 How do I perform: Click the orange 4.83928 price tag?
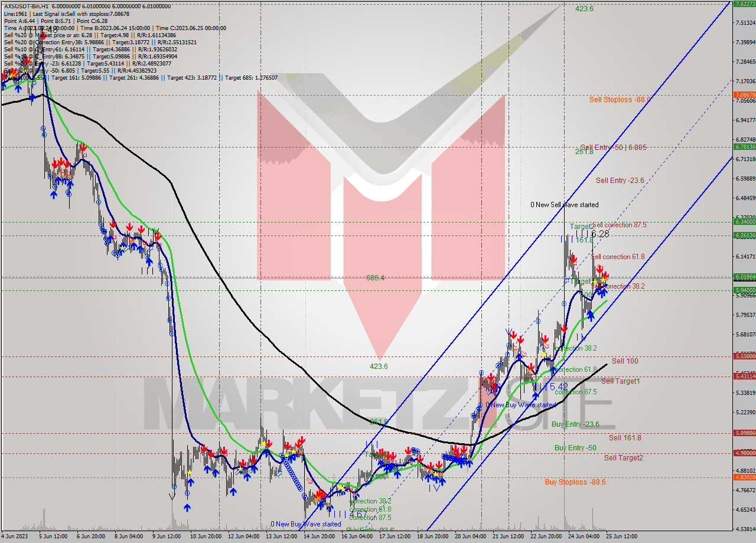744,477
